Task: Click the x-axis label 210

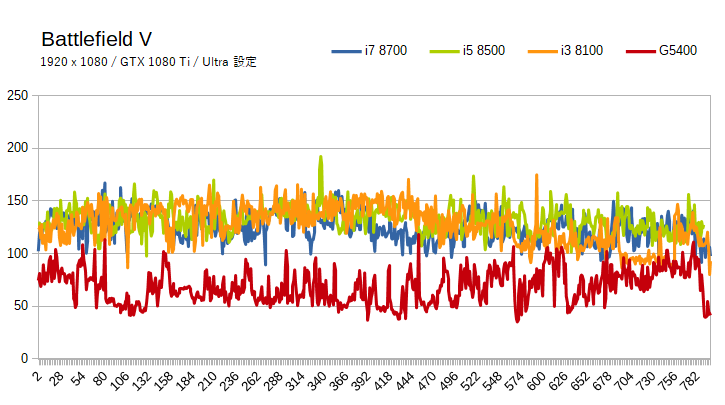Action: click(x=206, y=381)
